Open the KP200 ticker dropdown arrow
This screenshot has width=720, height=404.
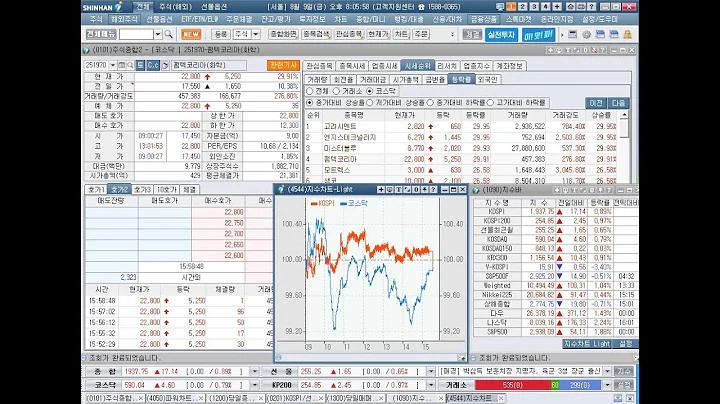(431, 385)
